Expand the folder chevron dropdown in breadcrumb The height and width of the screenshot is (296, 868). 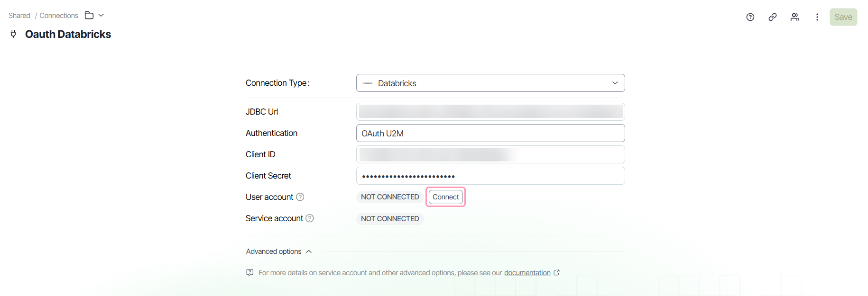tap(101, 15)
